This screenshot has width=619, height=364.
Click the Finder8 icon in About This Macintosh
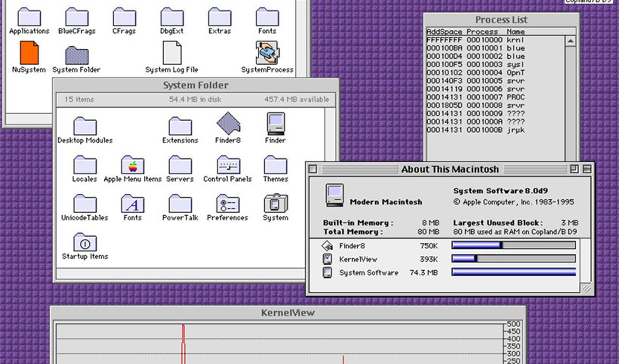(327, 246)
